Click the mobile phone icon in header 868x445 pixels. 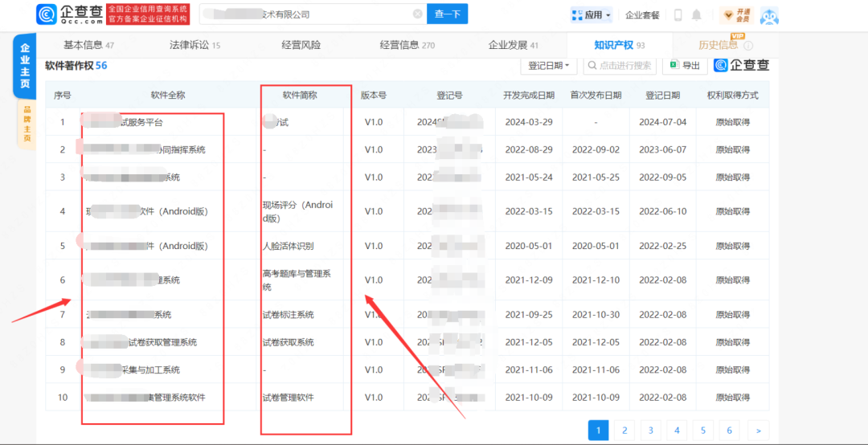pyautogui.click(x=678, y=15)
